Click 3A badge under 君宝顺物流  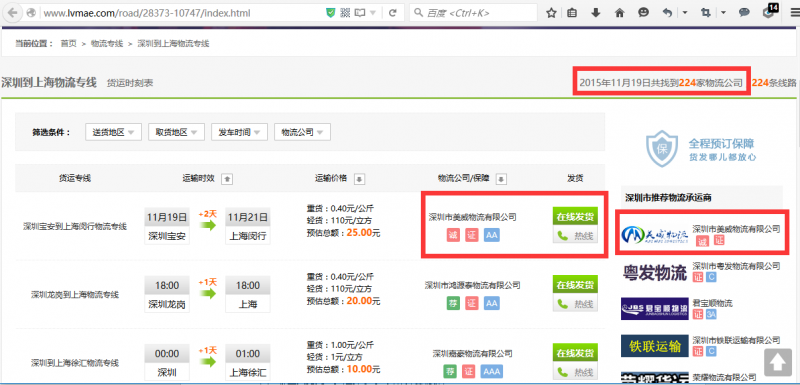point(711,315)
